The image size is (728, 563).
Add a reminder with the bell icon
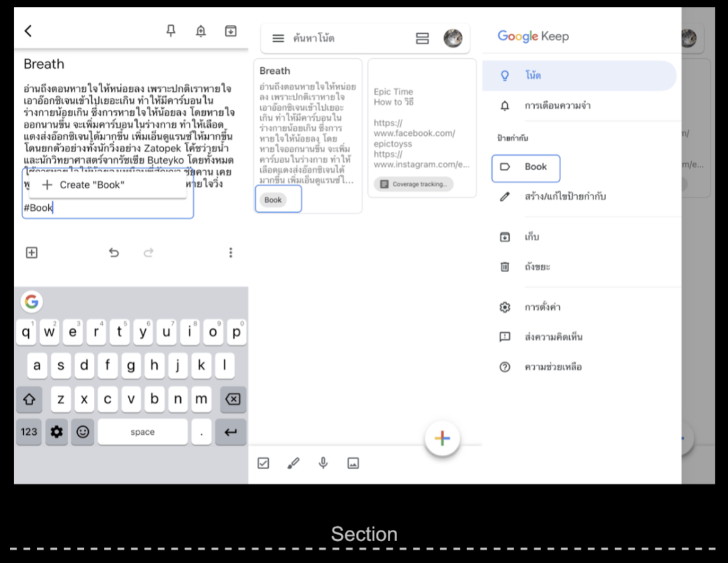[201, 31]
